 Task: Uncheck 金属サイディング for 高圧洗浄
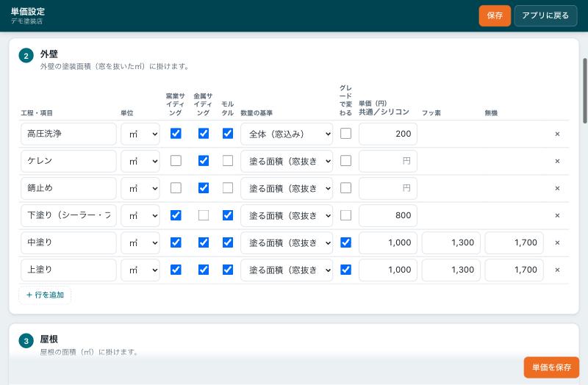204,134
